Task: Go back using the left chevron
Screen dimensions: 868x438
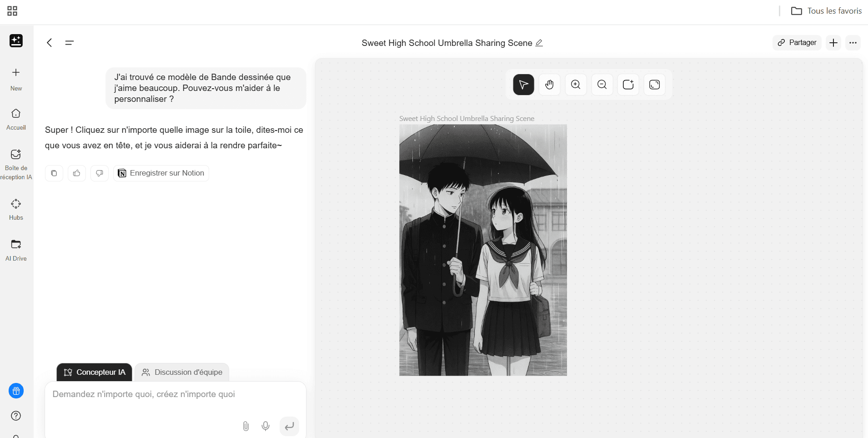Action: pos(50,43)
